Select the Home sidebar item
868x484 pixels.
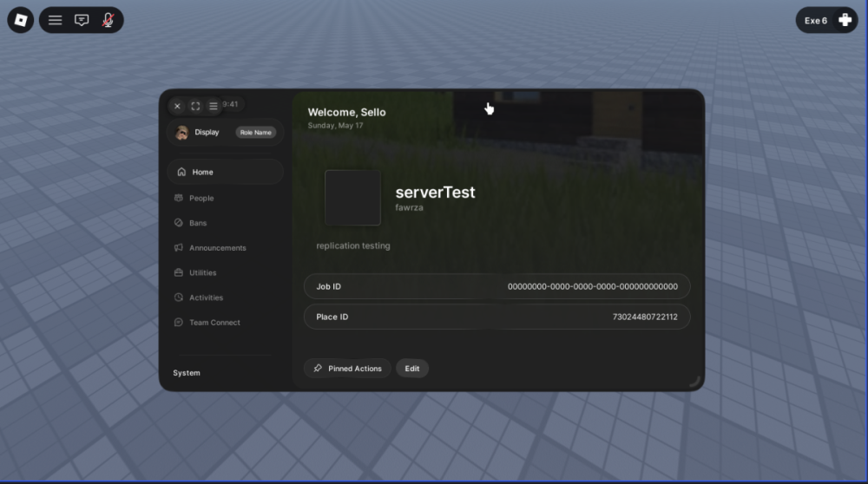point(226,172)
